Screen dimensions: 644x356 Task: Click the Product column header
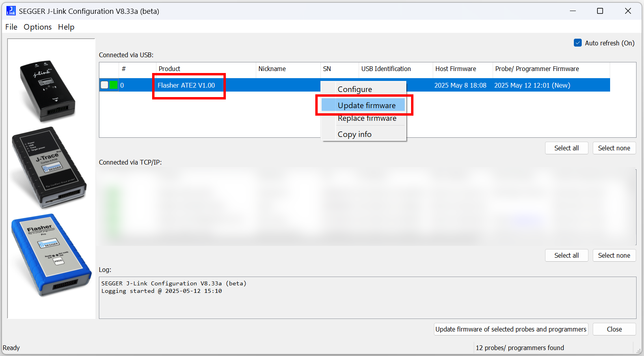(206, 69)
